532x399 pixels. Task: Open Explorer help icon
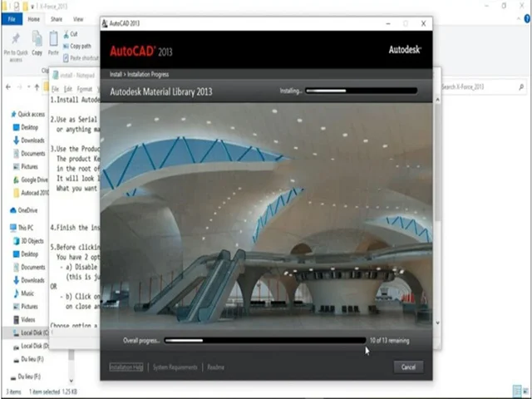(527, 19)
